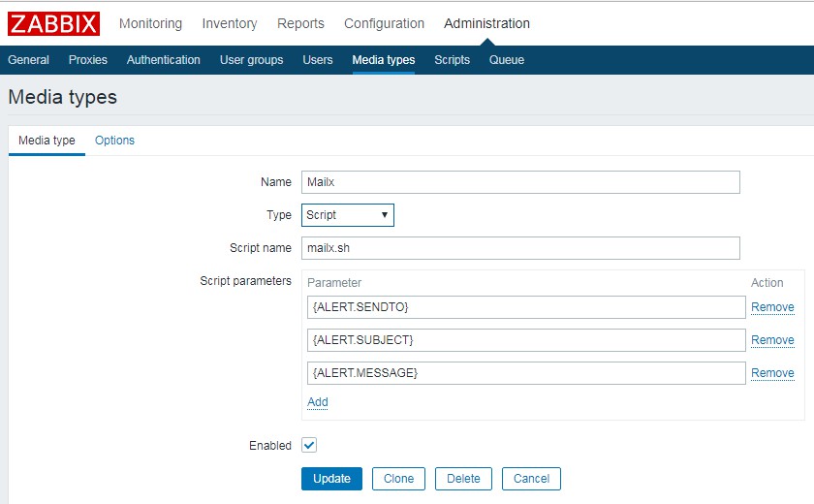Focus the Name input field
Image resolution: width=814 pixels, height=504 pixels.
(x=520, y=182)
